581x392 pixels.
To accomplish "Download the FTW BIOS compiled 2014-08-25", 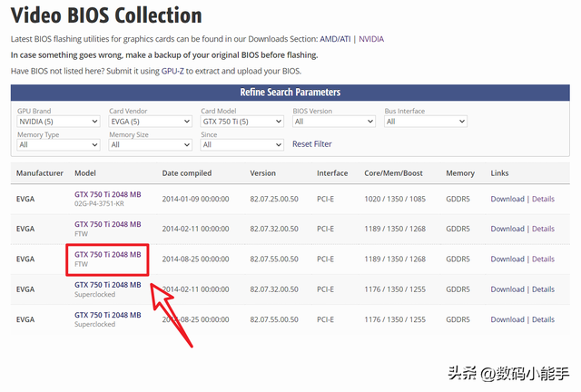I will click(507, 260).
